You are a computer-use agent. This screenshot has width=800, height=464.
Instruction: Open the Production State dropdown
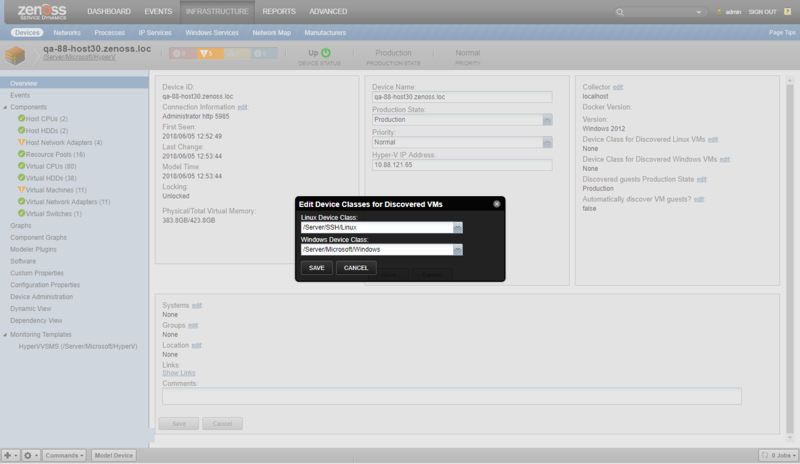point(547,119)
